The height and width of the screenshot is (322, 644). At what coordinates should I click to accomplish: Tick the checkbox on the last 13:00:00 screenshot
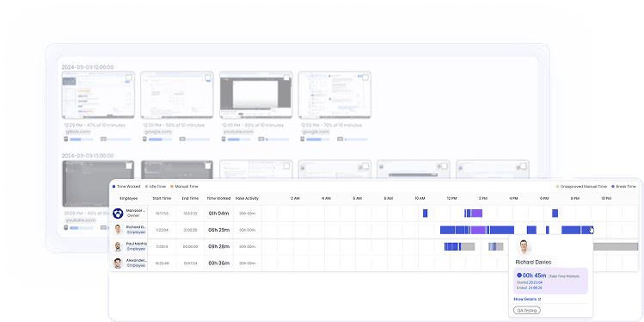coord(523,166)
